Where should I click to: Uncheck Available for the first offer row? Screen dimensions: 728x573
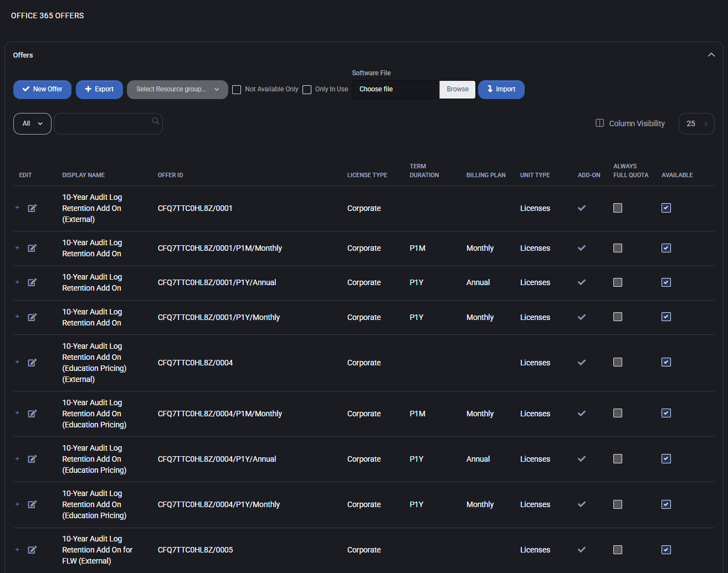tap(666, 208)
